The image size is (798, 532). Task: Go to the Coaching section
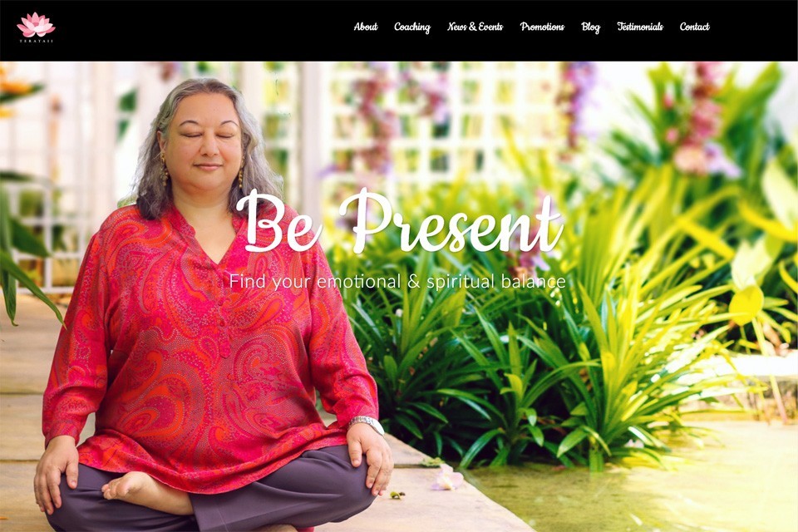tap(411, 27)
